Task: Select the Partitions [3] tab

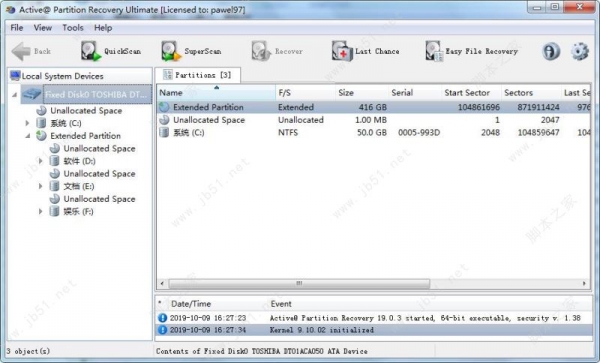Action: pyautogui.click(x=197, y=75)
